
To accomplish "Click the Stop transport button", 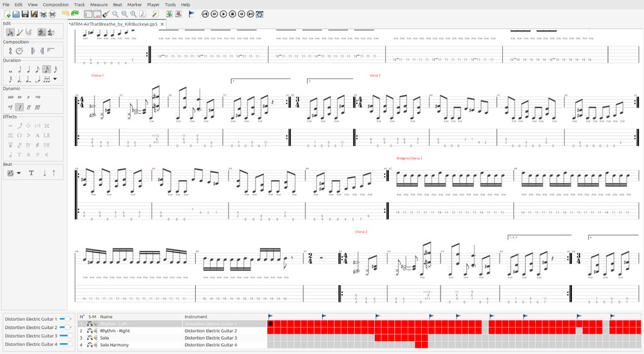I will 232,14.
